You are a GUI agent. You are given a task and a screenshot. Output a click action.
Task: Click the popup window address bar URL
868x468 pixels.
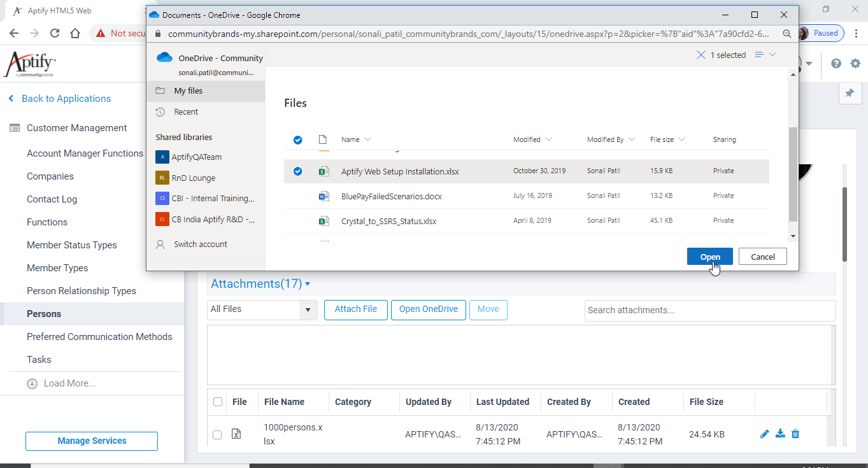[x=468, y=34]
